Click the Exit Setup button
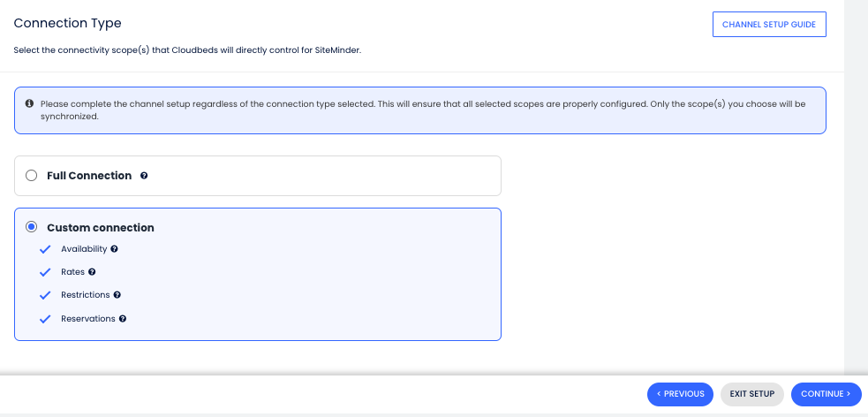The image size is (868, 417). [751, 394]
